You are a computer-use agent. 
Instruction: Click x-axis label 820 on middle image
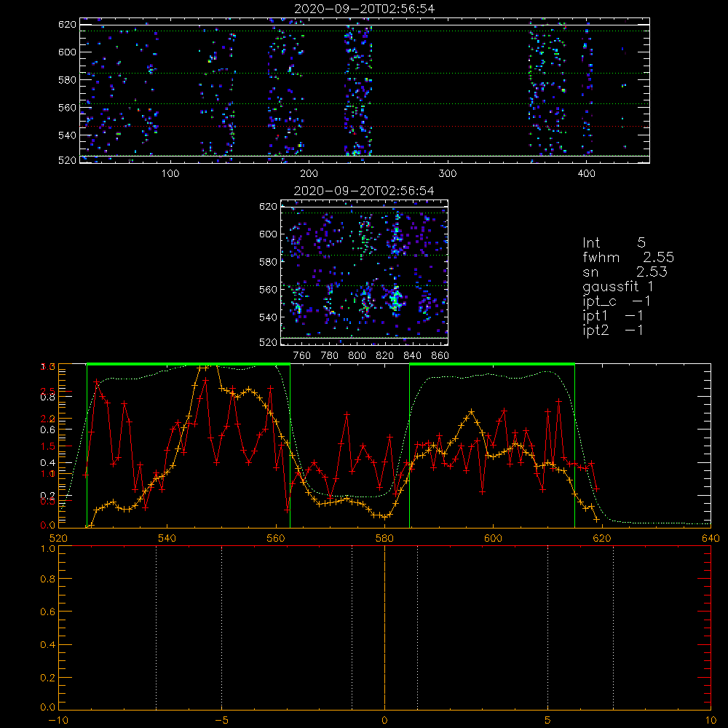pyautogui.click(x=385, y=356)
